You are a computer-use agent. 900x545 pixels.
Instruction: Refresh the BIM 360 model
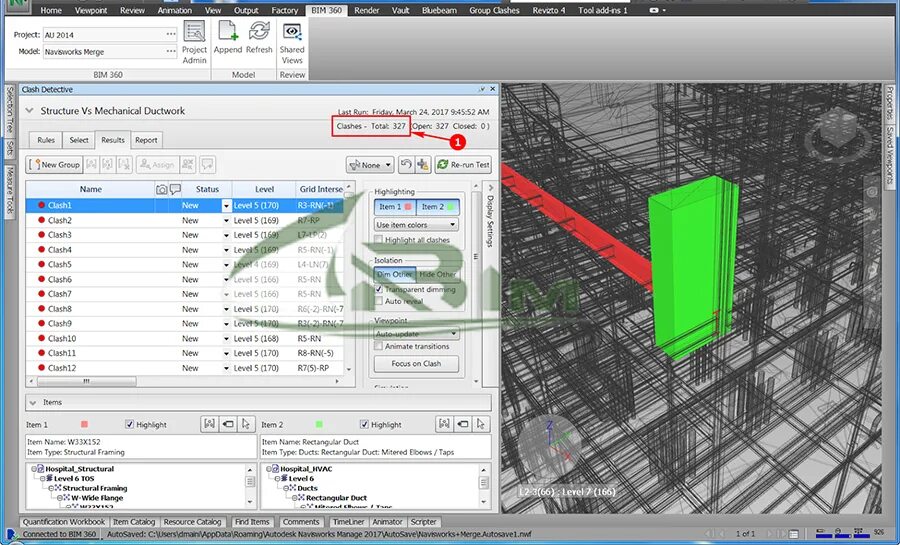(259, 38)
